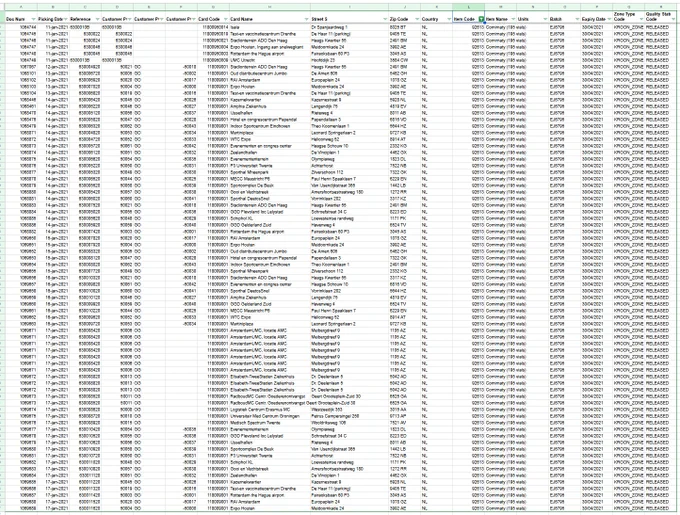Click the Zip Code header cell
The image size is (680, 515).
coord(405,17)
